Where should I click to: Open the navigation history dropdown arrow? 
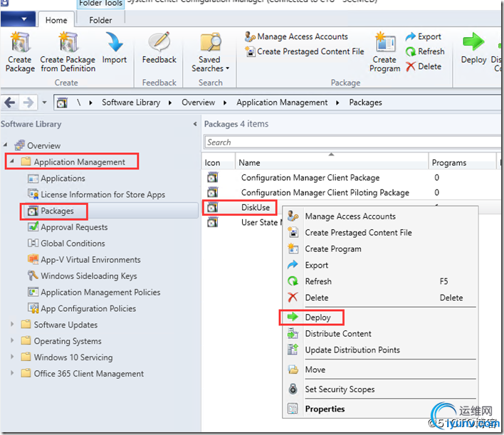coord(44,103)
